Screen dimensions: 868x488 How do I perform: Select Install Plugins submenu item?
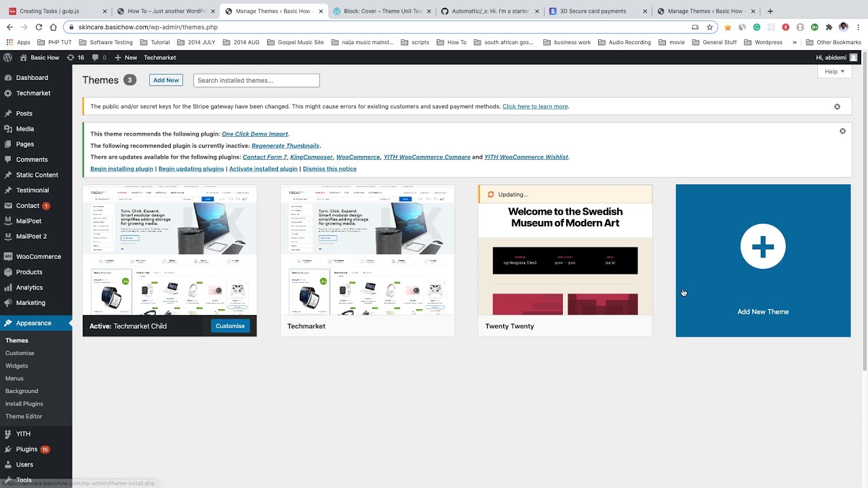(x=24, y=404)
